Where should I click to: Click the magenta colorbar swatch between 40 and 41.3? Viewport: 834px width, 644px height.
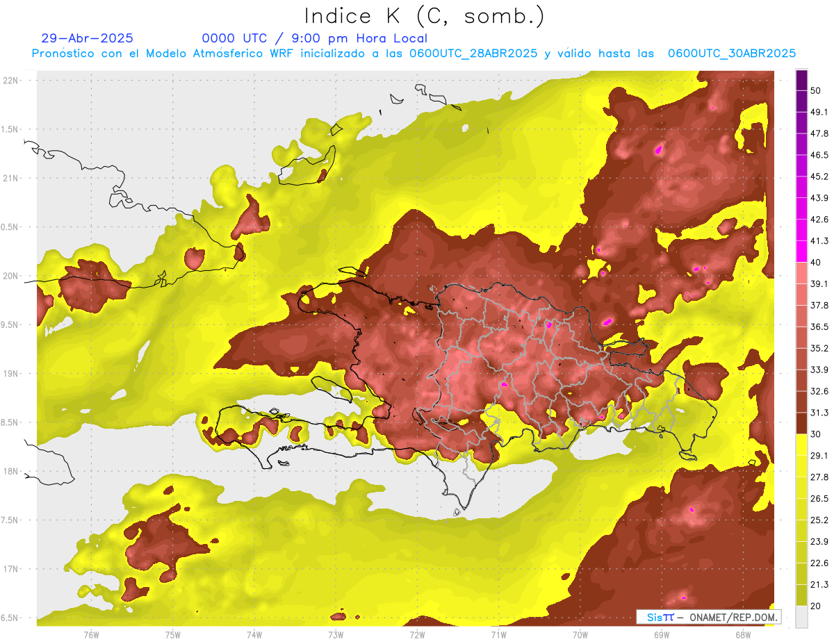point(801,251)
